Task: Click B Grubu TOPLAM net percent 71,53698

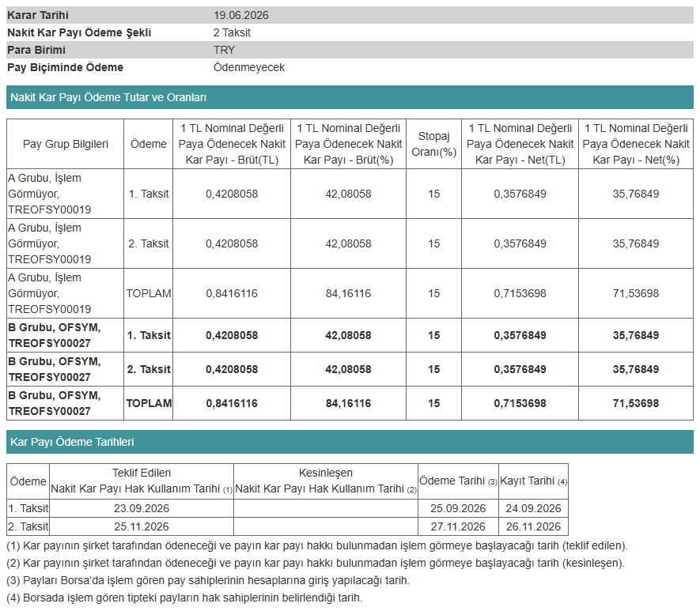Action: pyautogui.click(x=636, y=404)
